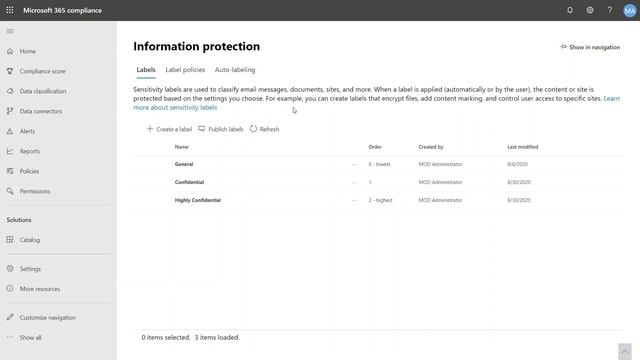
Task: Open the MA account avatar
Action: pos(630,11)
